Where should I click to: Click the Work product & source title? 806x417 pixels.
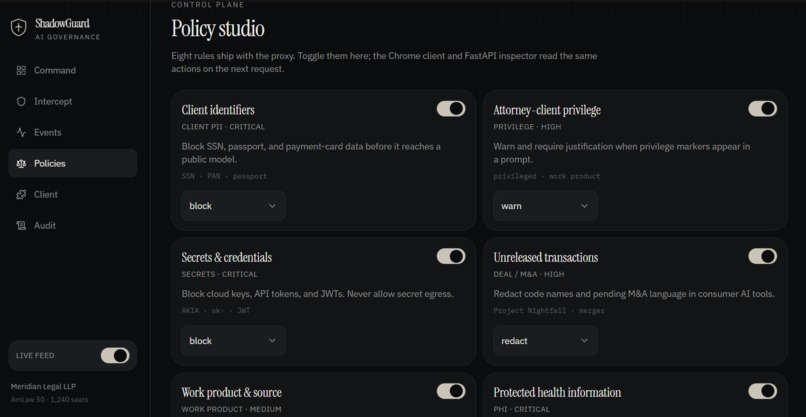click(x=231, y=393)
